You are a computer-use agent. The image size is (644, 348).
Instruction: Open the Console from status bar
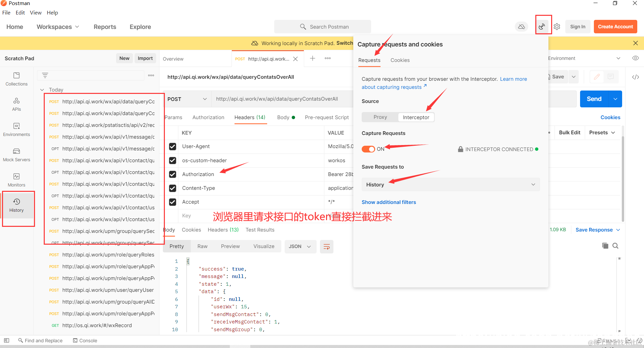(85, 341)
